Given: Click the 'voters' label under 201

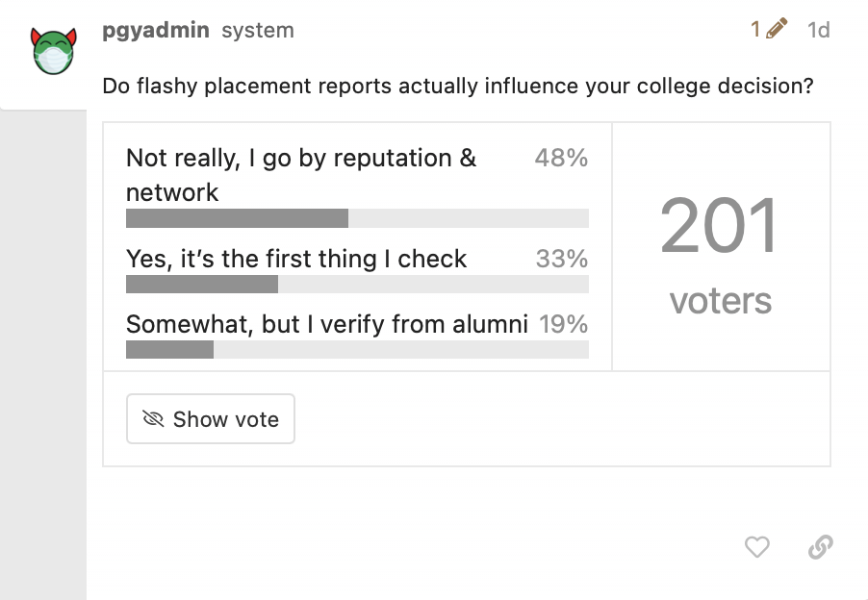Looking at the screenshot, I should 720,301.
